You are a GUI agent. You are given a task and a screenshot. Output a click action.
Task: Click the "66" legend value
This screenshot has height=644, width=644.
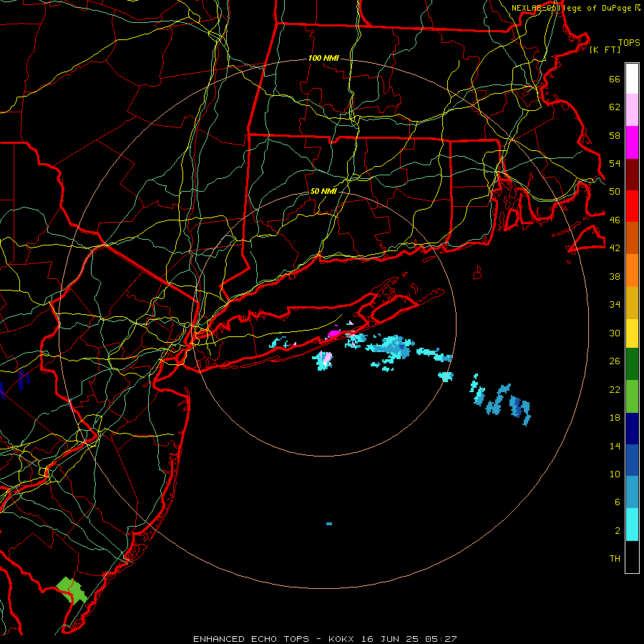click(615, 79)
